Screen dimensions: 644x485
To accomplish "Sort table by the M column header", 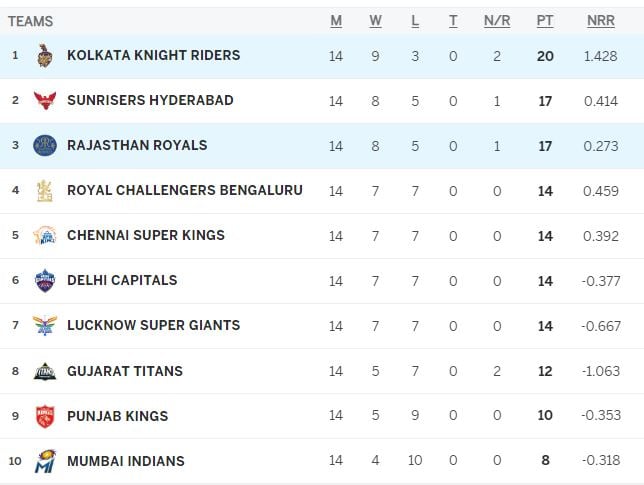I will point(336,21).
